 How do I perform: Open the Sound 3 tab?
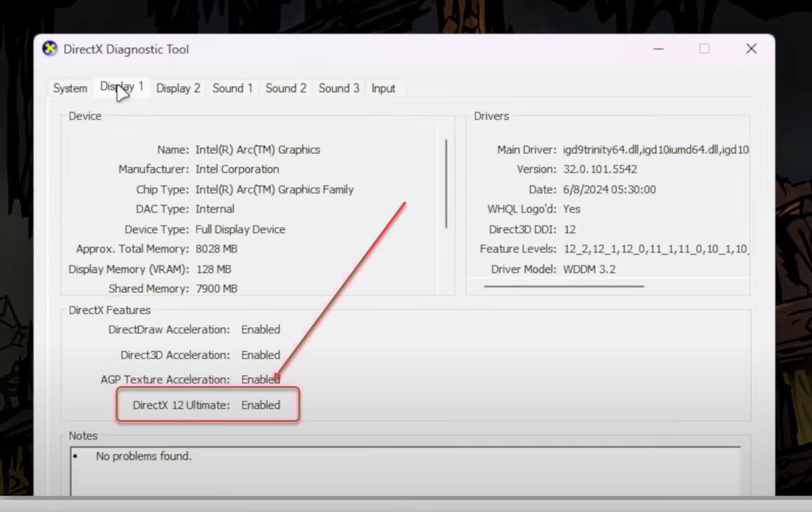pos(338,88)
